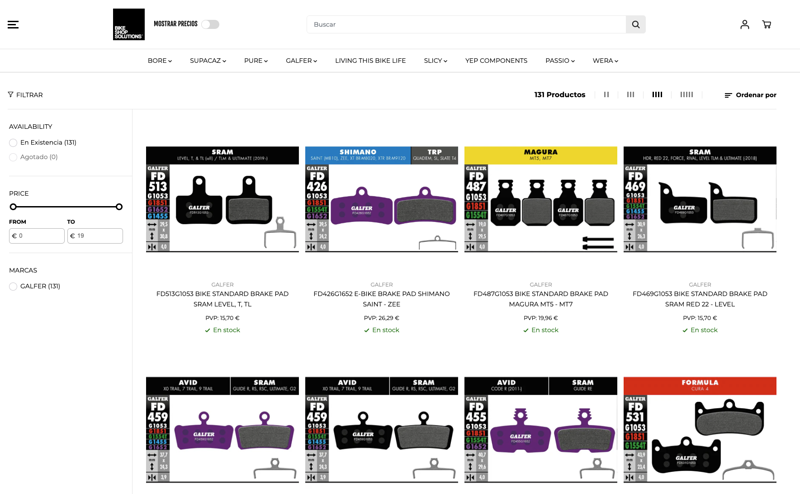Check the GALFER (131) brand filter
Screen dimensions: 800x494
click(x=13, y=287)
